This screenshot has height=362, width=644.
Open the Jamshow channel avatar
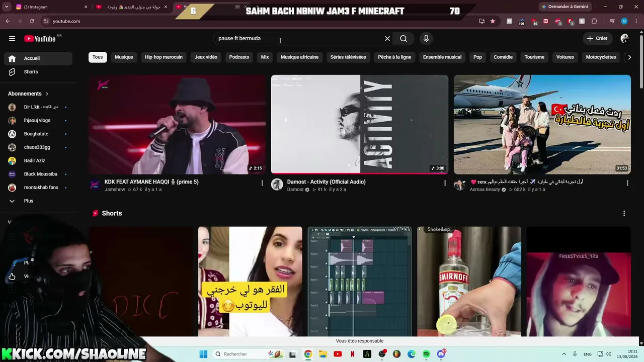[95, 185]
